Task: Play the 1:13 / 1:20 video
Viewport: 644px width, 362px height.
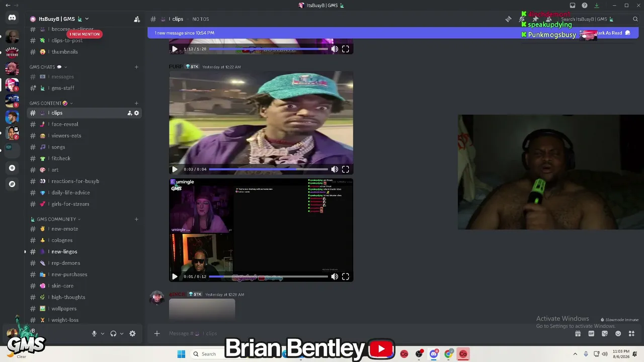Action: point(175,49)
